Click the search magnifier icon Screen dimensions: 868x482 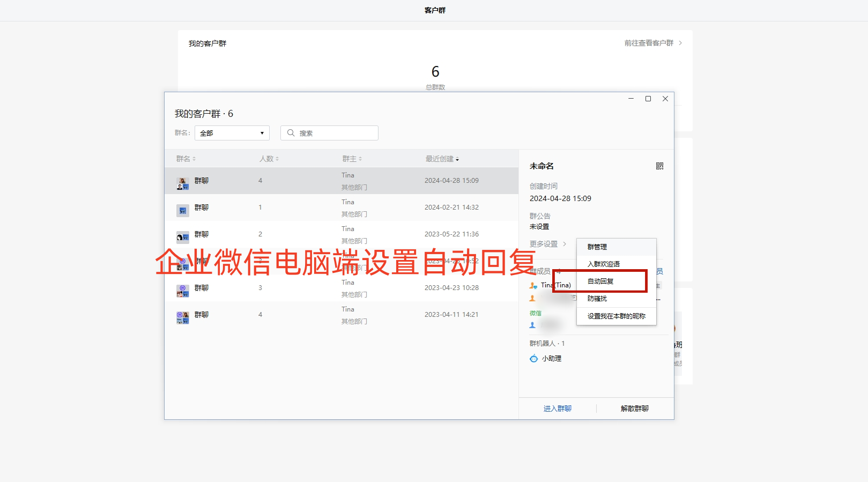(x=291, y=133)
